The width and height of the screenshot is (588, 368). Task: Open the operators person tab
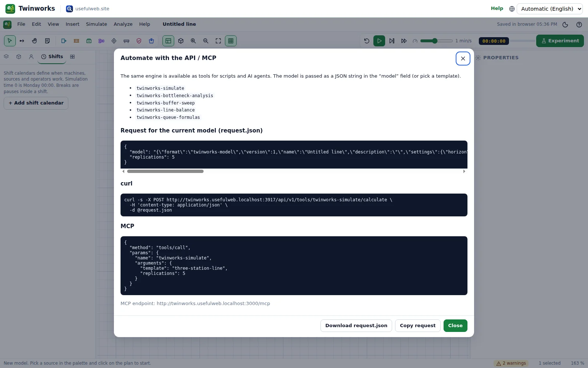coord(31,57)
